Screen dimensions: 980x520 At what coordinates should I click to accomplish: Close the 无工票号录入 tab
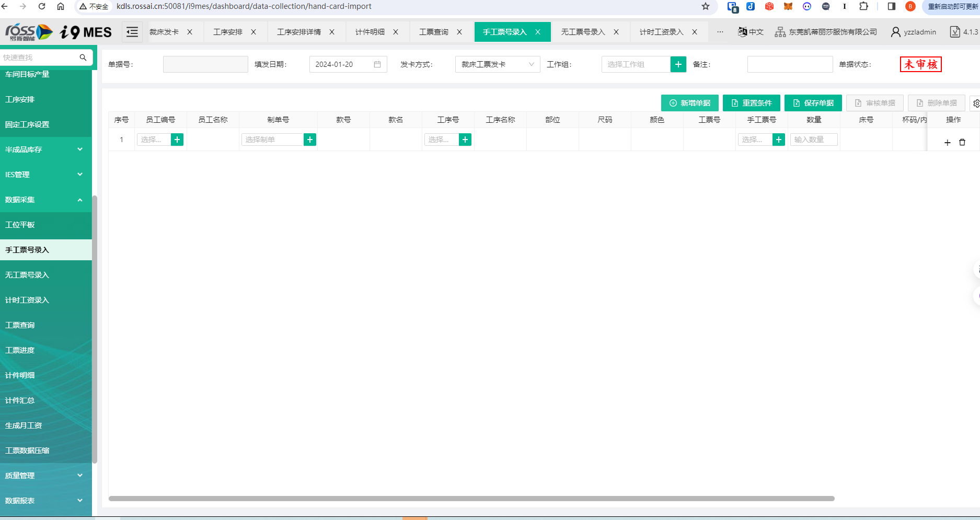pyautogui.click(x=616, y=32)
